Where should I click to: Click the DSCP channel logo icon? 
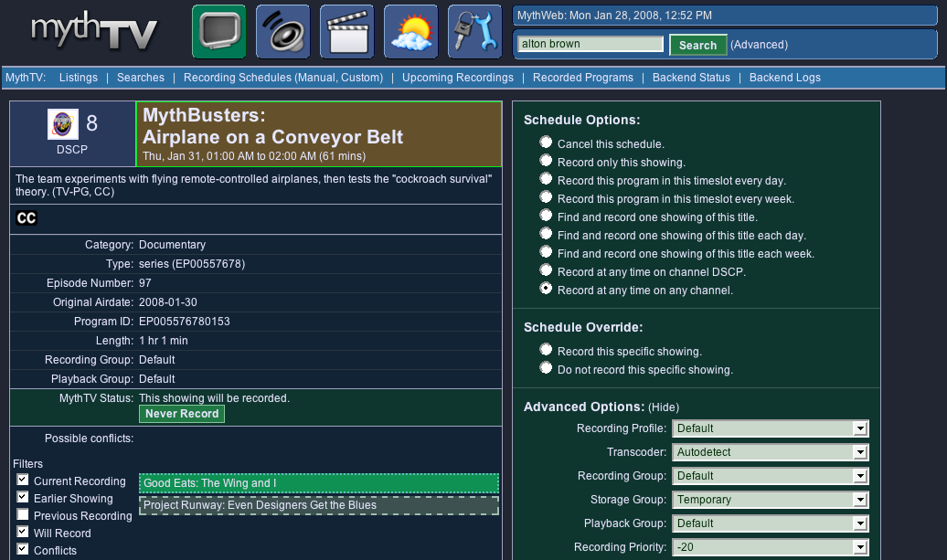[x=63, y=125]
